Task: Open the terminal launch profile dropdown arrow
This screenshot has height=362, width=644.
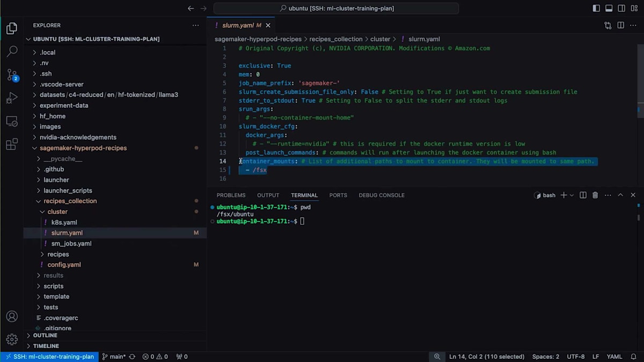Action: coord(572,195)
